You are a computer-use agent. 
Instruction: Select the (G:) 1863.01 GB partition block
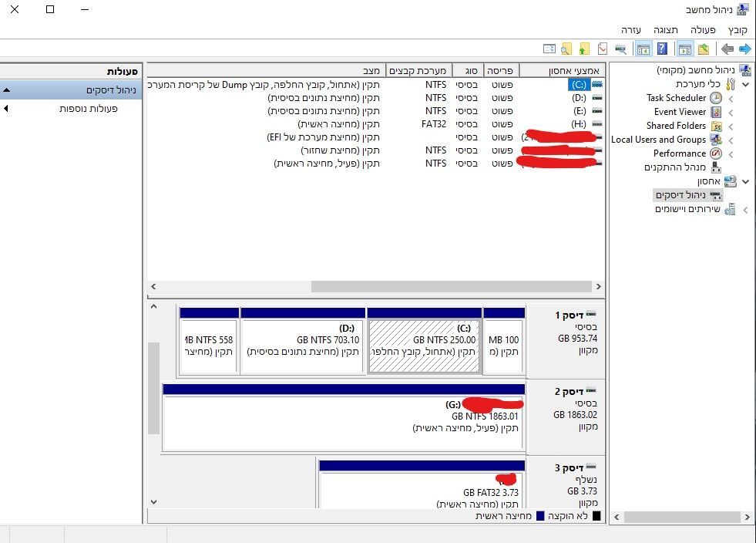(x=344, y=417)
